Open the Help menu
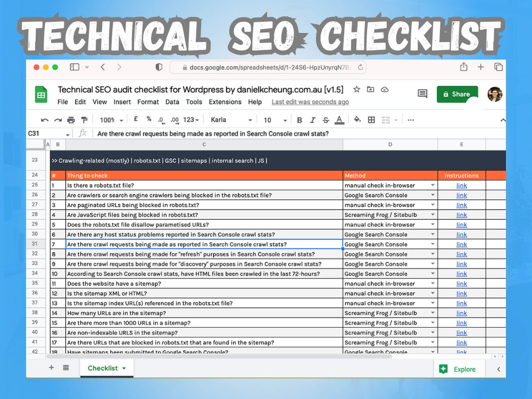Image resolution: width=532 pixels, height=399 pixels. click(255, 102)
